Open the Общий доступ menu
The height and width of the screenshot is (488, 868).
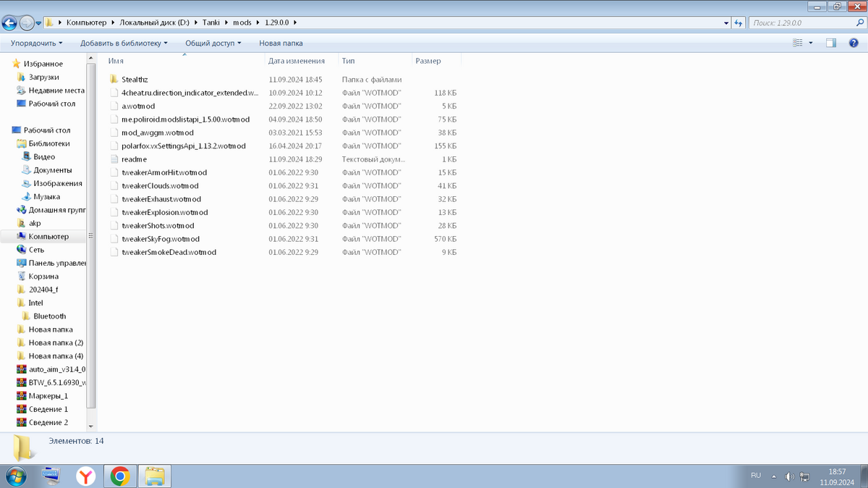[x=213, y=43]
